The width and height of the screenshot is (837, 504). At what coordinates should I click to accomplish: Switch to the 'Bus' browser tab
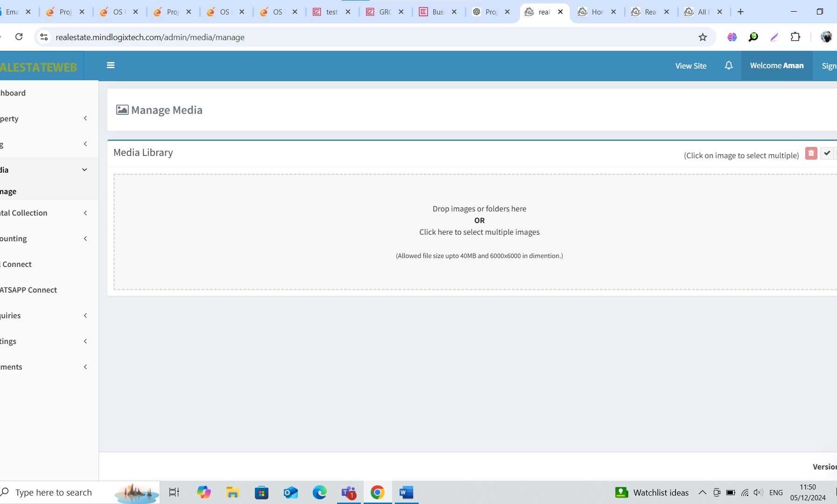(x=438, y=12)
